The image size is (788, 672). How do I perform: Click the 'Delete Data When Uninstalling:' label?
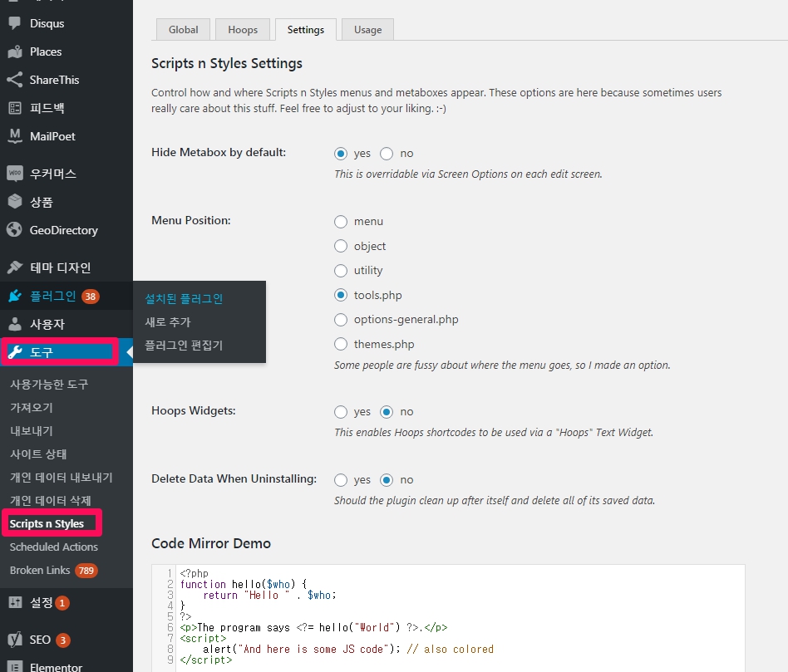pyautogui.click(x=234, y=479)
